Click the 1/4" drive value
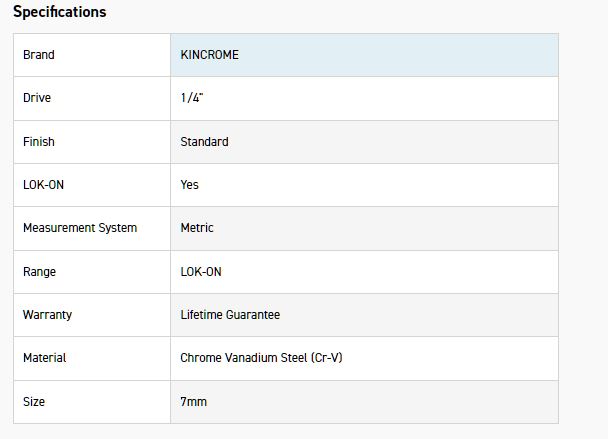Viewport: 608px width, 439px height. click(192, 98)
